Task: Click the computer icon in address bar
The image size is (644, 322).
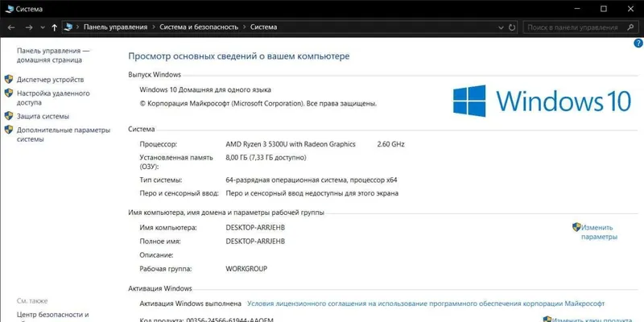Action: tap(68, 27)
